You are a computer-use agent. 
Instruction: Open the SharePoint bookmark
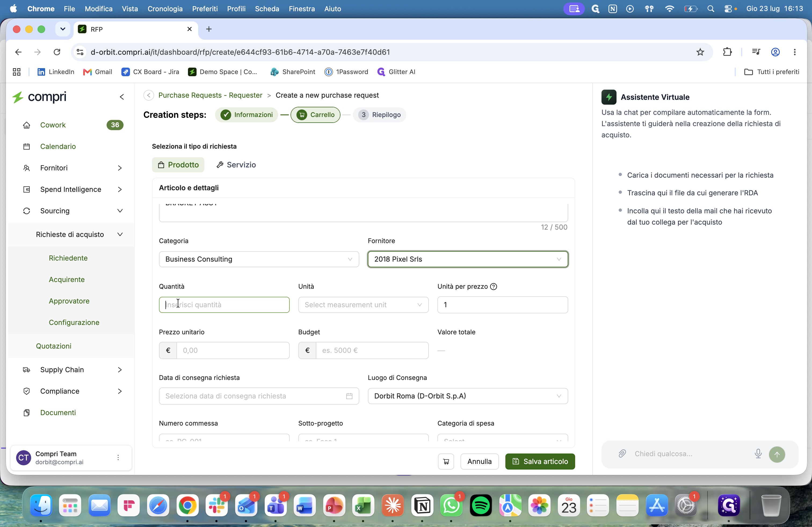point(293,72)
